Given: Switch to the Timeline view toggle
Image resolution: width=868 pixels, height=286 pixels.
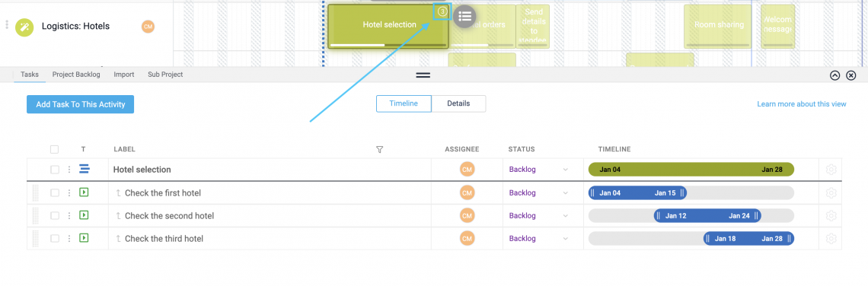Looking at the screenshot, I should coord(404,103).
